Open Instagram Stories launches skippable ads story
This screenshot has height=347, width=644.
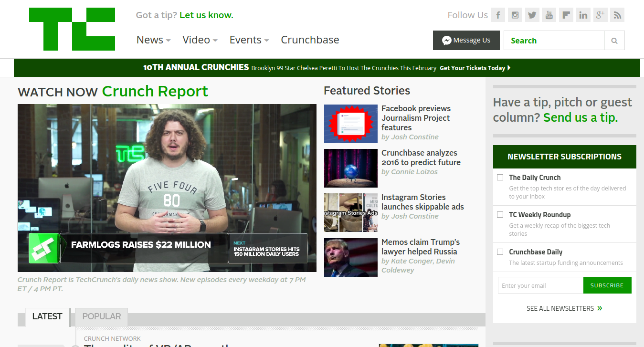click(x=422, y=202)
